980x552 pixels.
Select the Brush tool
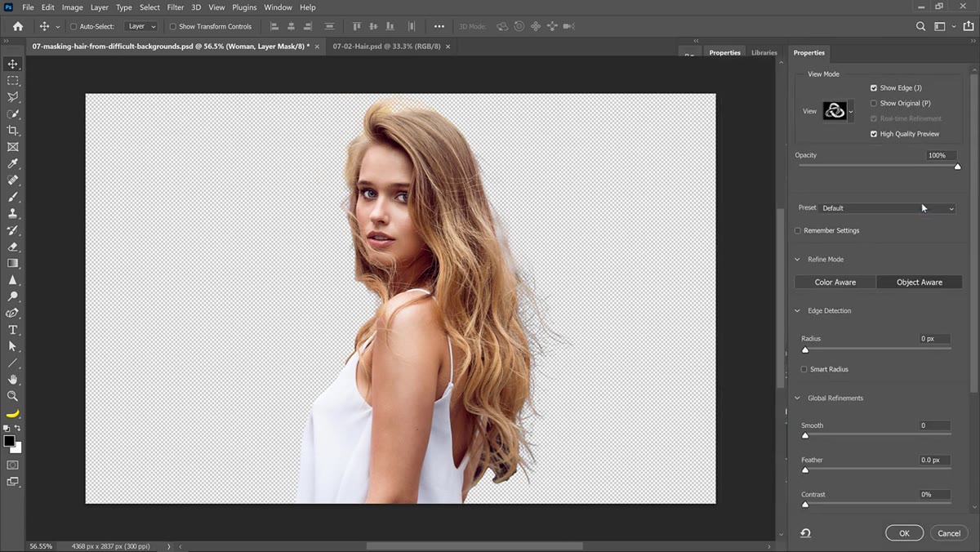click(12, 197)
